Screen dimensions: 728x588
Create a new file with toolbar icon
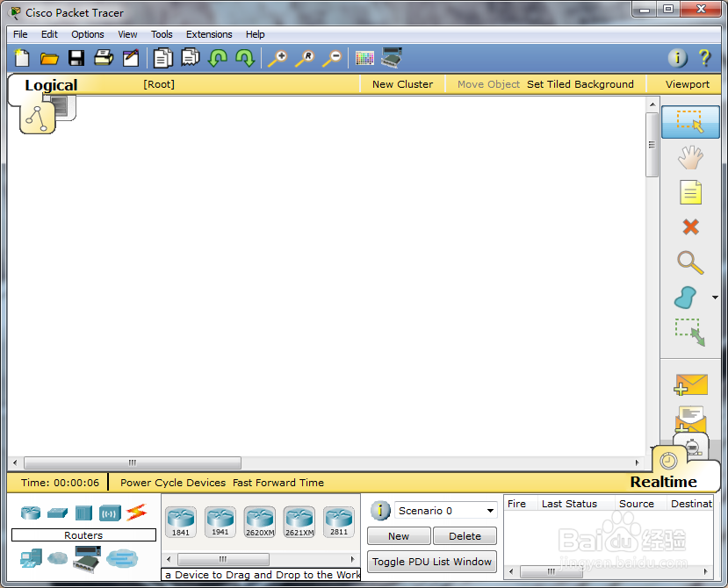pyautogui.click(x=22, y=58)
